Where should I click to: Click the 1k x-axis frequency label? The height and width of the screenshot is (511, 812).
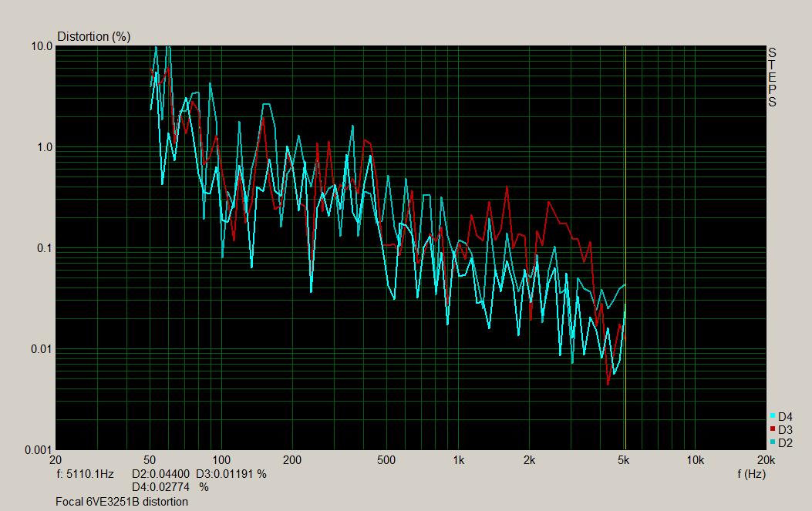click(458, 460)
